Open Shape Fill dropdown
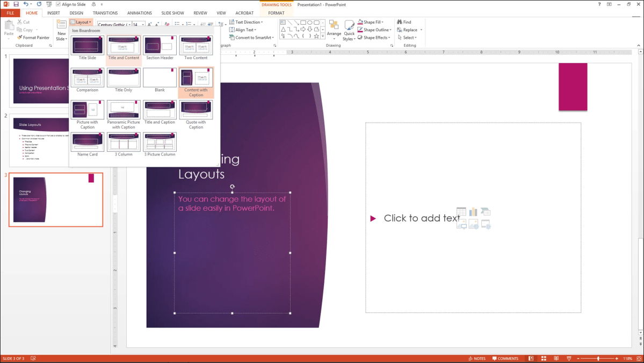644x363 pixels. [371, 22]
